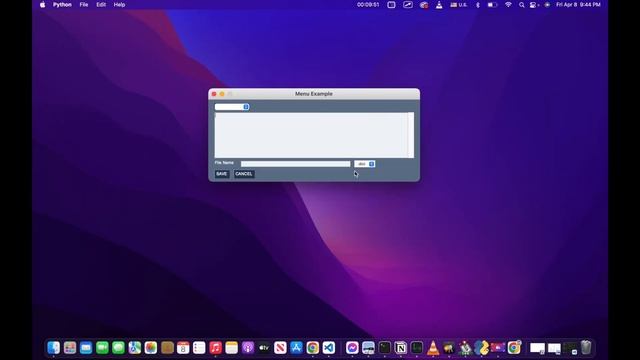Click the SAVE button
This screenshot has height=360, width=640.
[222, 174]
